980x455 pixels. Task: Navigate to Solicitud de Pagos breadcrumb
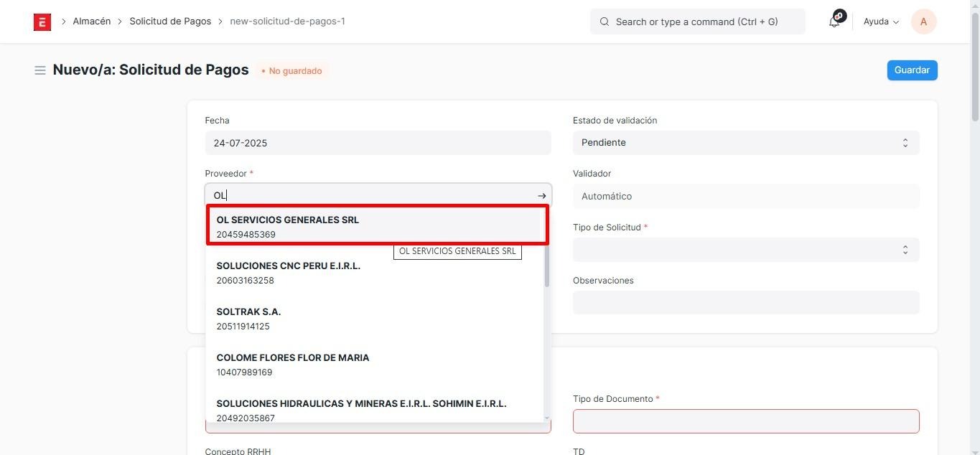tap(170, 22)
